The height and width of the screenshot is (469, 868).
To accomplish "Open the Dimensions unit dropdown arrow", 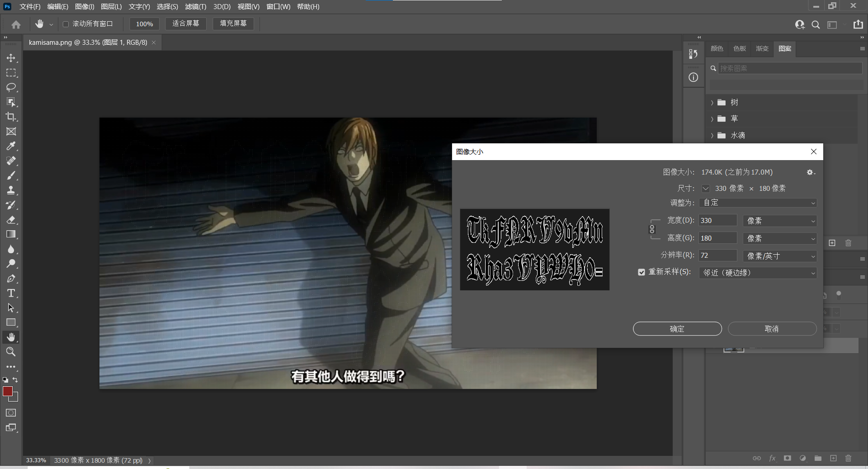I will click(x=705, y=189).
